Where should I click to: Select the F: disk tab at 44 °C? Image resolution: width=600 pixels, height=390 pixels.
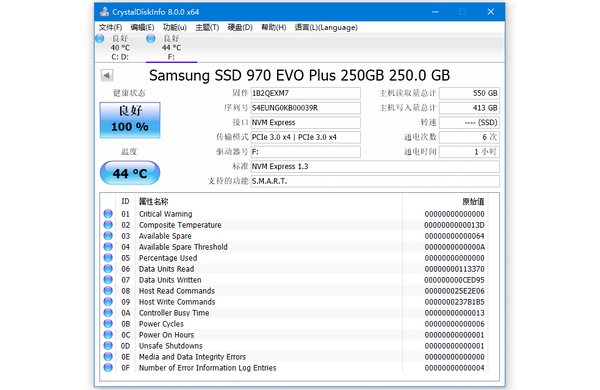pyautogui.click(x=171, y=47)
